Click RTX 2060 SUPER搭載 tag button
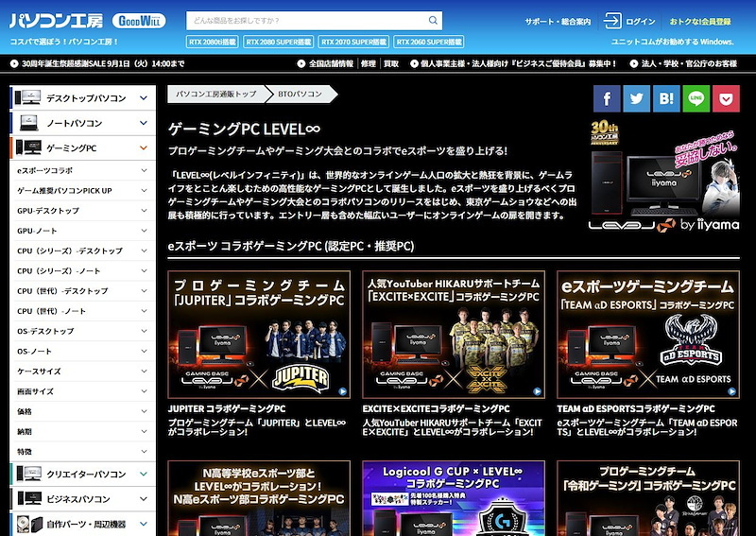 429,42
